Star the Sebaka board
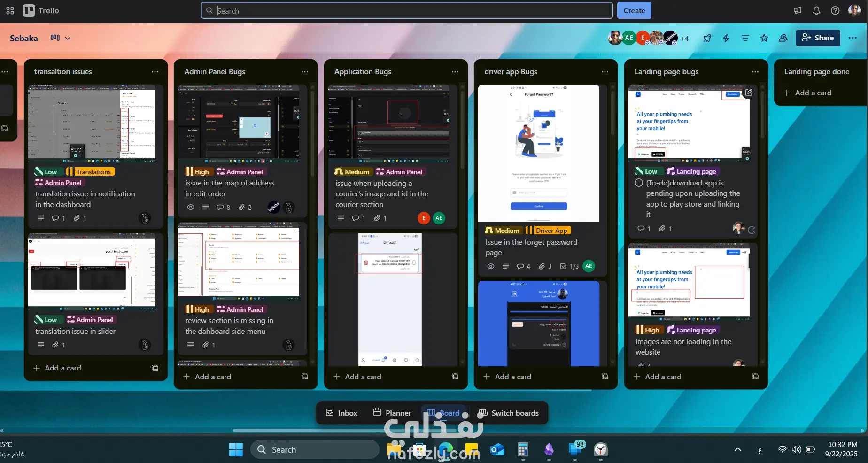Screen dimensions: 868x463 pyautogui.click(x=764, y=38)
